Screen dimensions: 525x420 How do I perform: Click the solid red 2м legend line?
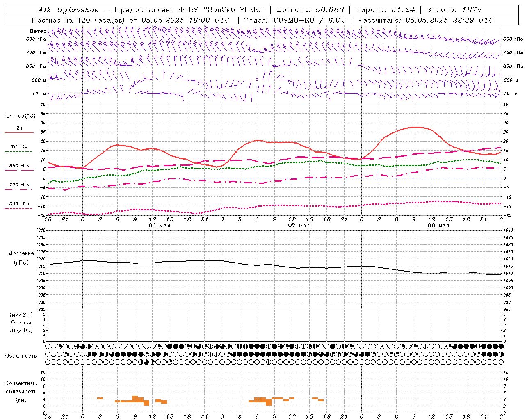19,133
